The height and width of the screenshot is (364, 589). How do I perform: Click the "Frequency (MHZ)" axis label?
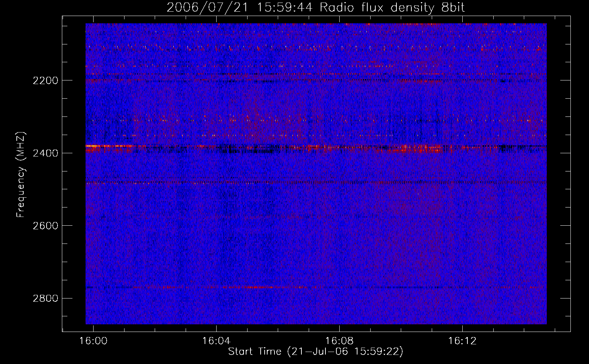point(21,175)
